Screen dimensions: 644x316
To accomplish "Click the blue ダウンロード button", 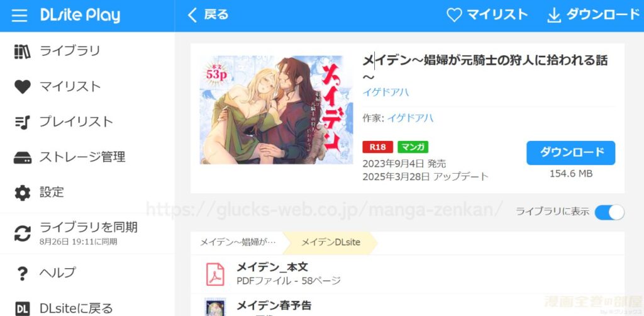I will [x=571, y=153].
